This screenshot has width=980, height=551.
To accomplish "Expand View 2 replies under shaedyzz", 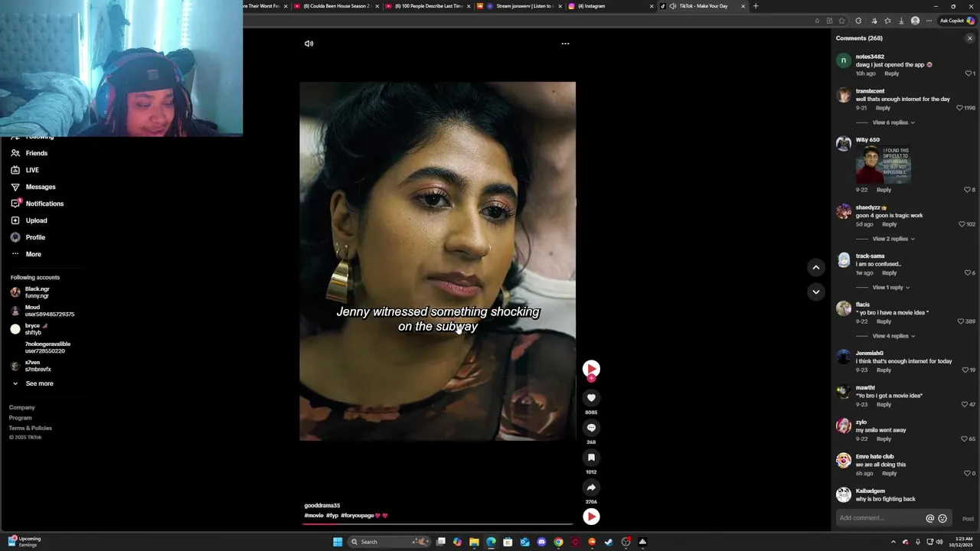I will (893, 239).
